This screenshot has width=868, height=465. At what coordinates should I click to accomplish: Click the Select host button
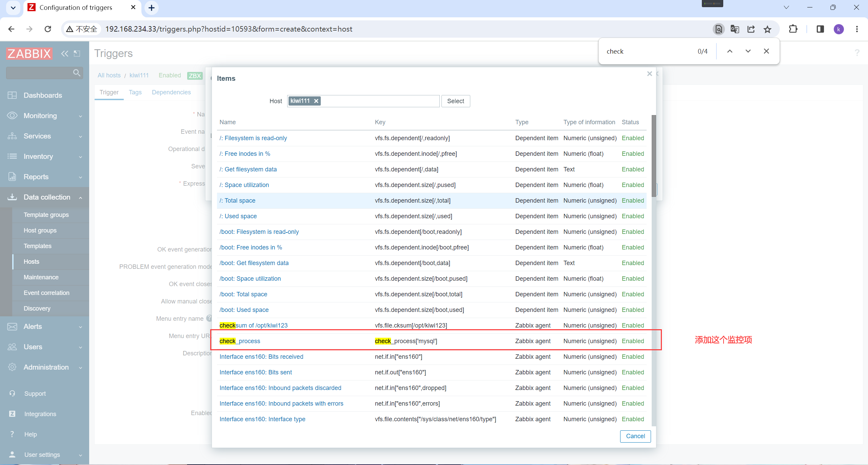(x=455, y=101)
